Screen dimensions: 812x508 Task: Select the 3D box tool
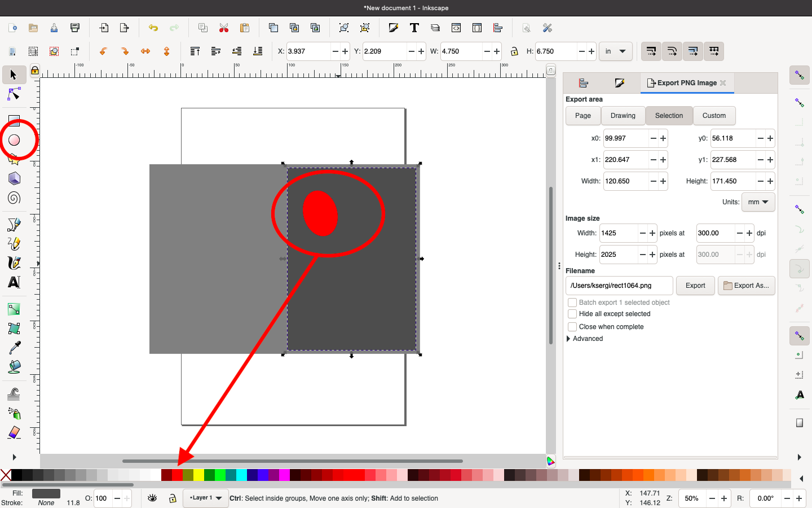(14, 178)
